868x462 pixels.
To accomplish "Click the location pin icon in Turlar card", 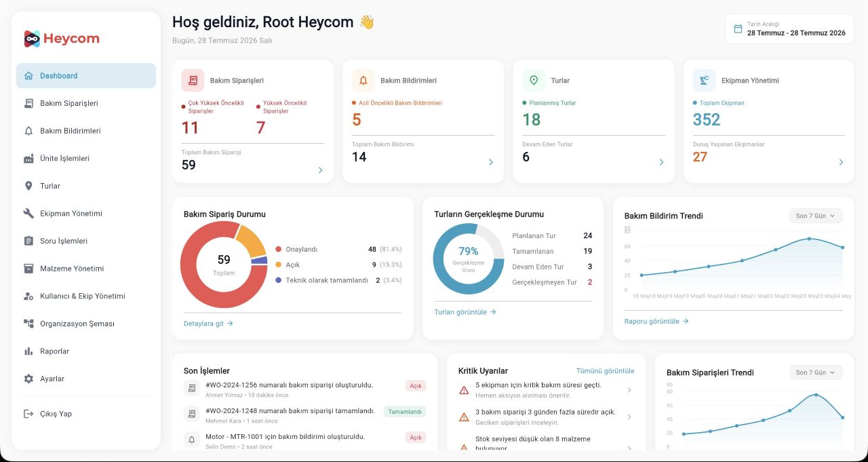I will tap(534, 80).
